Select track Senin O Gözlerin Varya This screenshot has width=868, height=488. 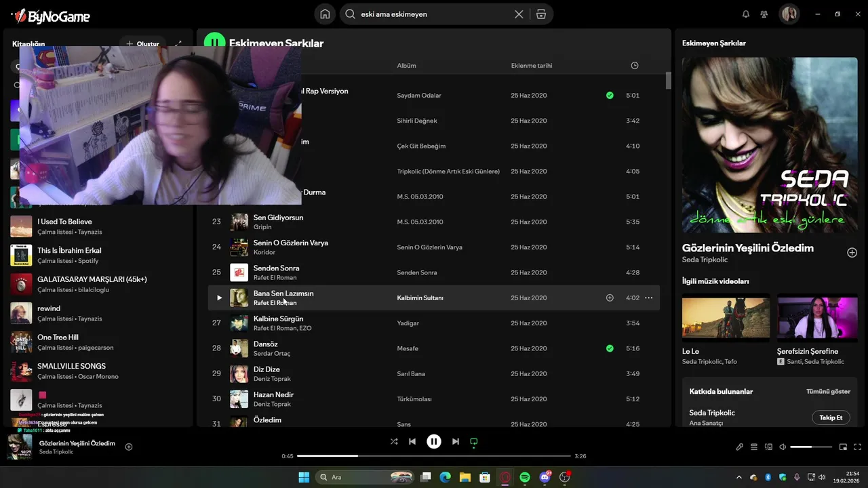(290, 243)
